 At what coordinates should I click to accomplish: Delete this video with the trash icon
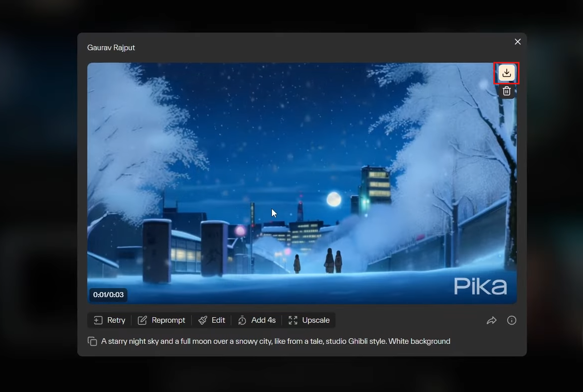click(506, 91)
